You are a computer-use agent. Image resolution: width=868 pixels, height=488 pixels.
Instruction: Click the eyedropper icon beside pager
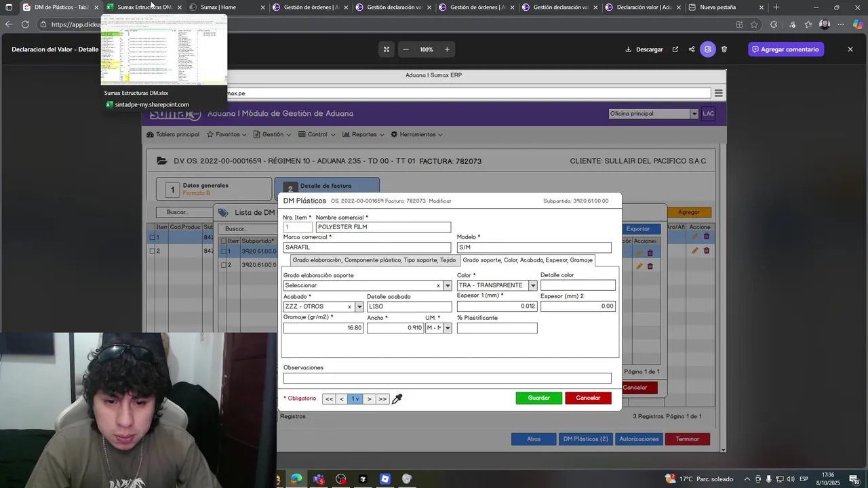click(x=397, y=399)
